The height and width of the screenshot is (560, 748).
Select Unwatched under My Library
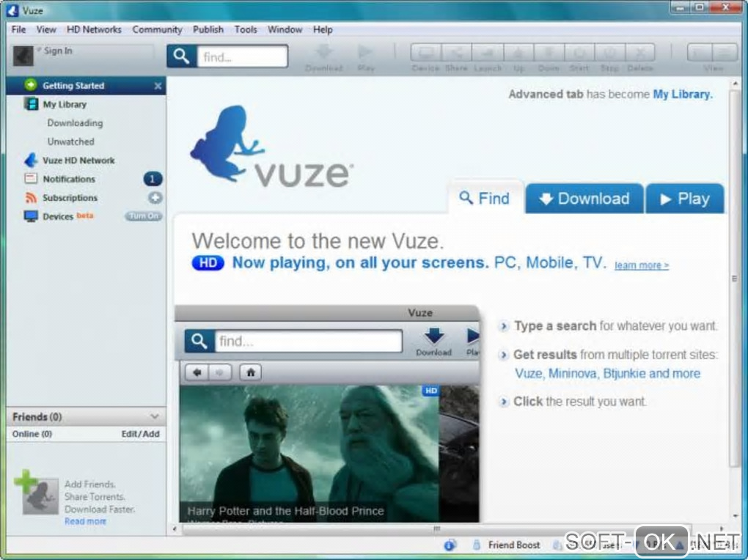click(x=70, y=141)
